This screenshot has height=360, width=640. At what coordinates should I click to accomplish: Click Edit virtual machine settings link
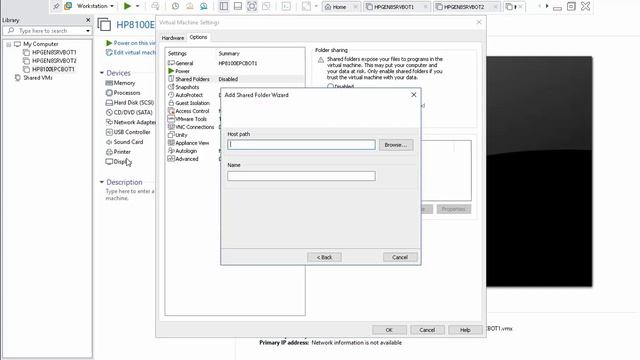pos(131,53)
